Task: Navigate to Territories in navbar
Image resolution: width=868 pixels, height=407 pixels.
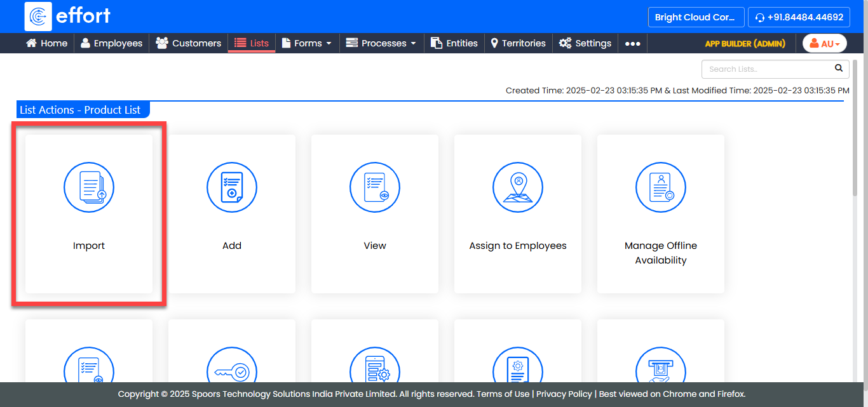Action: [518, 44]
